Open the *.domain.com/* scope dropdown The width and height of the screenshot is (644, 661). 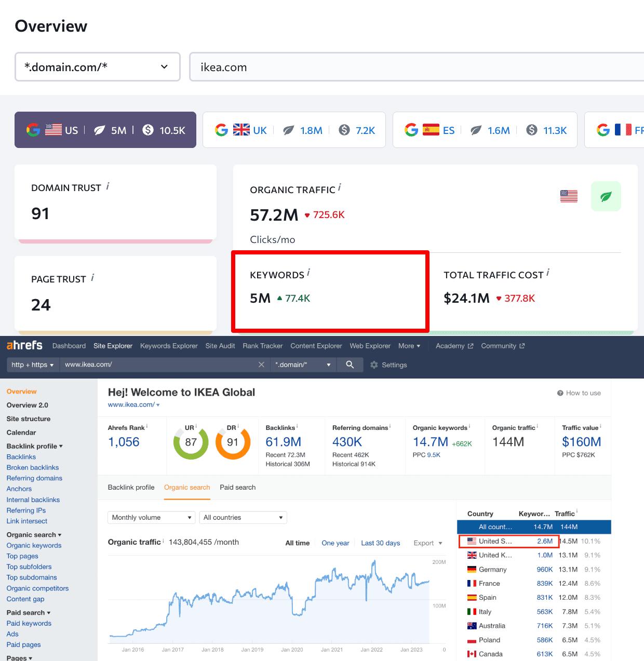pyautogui.click(x=98, y=67)
